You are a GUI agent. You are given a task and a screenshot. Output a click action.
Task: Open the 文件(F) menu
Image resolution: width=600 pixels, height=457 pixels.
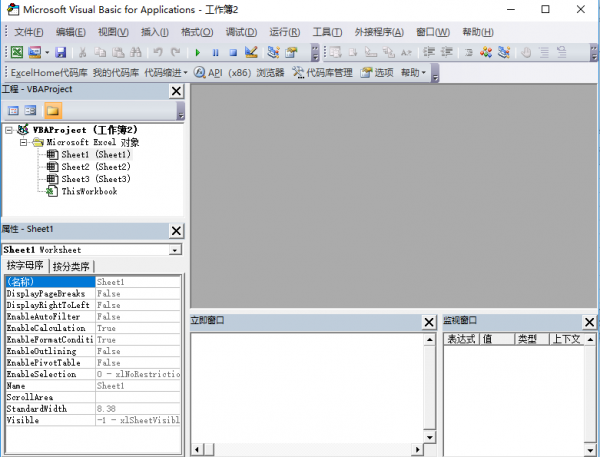[29, 32]
